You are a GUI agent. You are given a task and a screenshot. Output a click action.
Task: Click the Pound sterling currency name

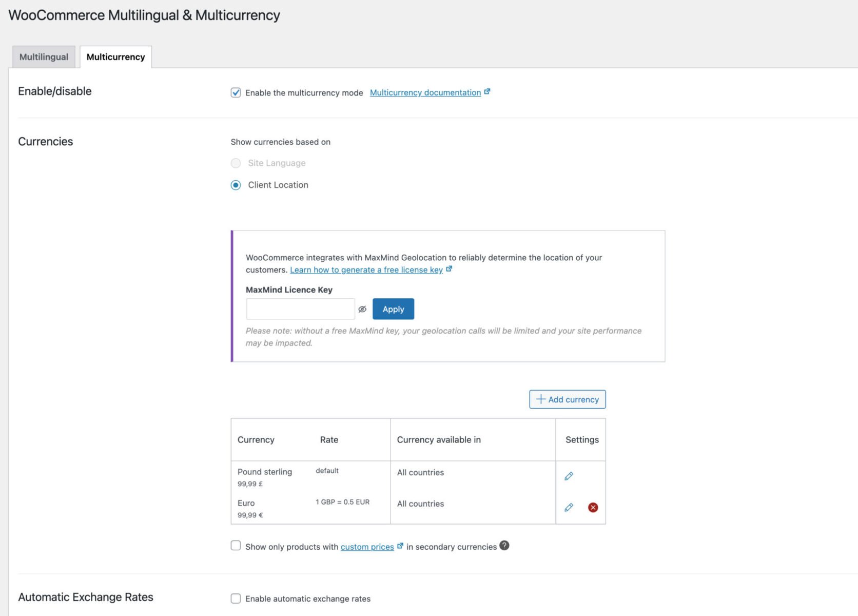click(x=265, y=472)
